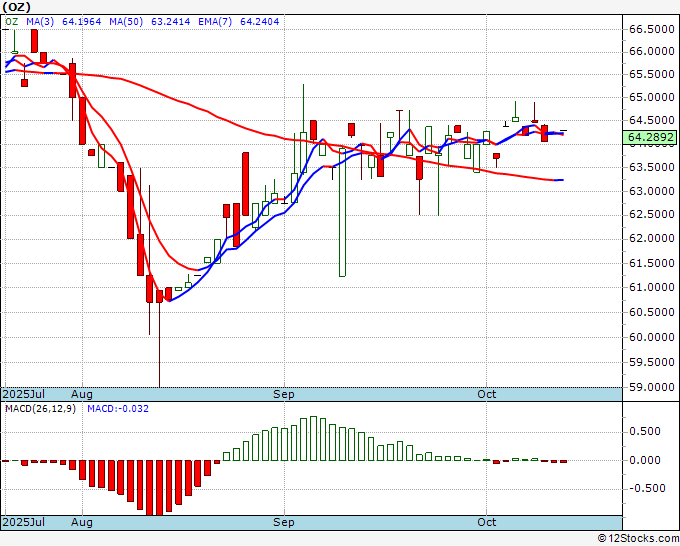680x546 pixels.
Task: Click the -0.500 MACD axis label
Action: [x=647, y=488]
